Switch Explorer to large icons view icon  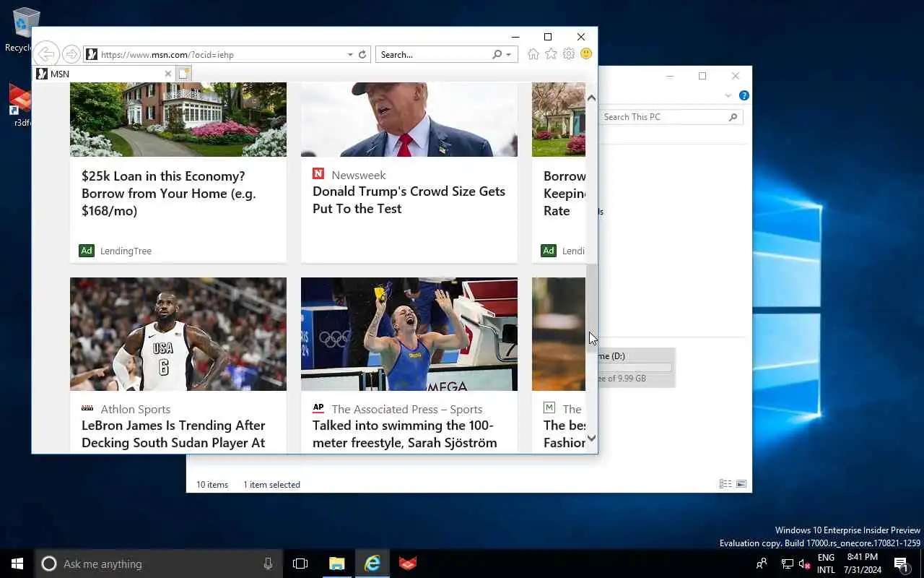click(x=741, y=484)
